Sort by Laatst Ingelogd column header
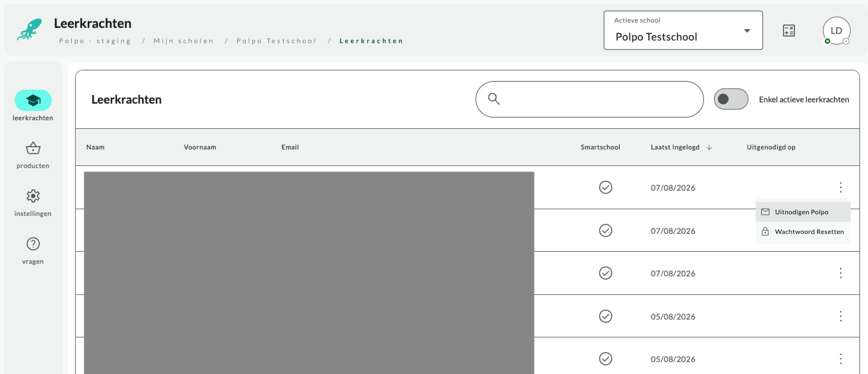Screen dimensions: 868x374 pyautogui.click(x=675, y=147)
